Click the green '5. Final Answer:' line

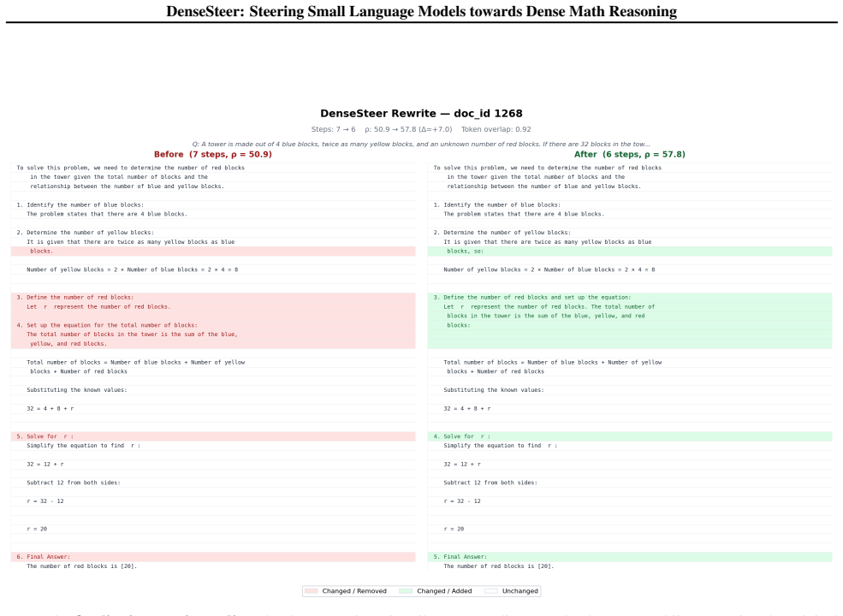[x=630, y=557]
